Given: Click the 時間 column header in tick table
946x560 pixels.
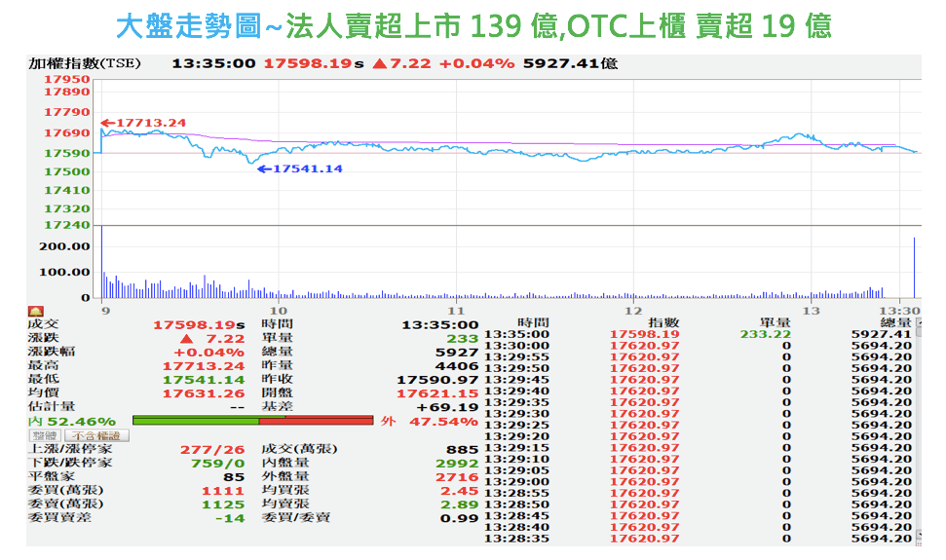Looking at the screenshot, I should (x=533, y=323).
